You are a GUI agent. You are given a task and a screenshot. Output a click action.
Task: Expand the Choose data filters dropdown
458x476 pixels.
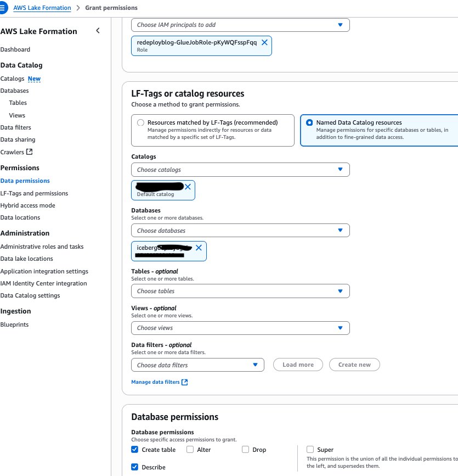click(x=197, y=365)
